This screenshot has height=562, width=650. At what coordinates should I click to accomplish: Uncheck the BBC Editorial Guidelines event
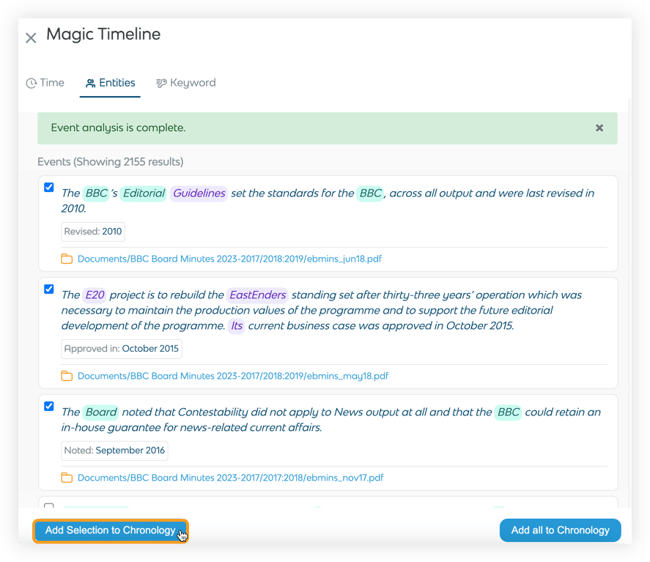(x=49, y=187)
